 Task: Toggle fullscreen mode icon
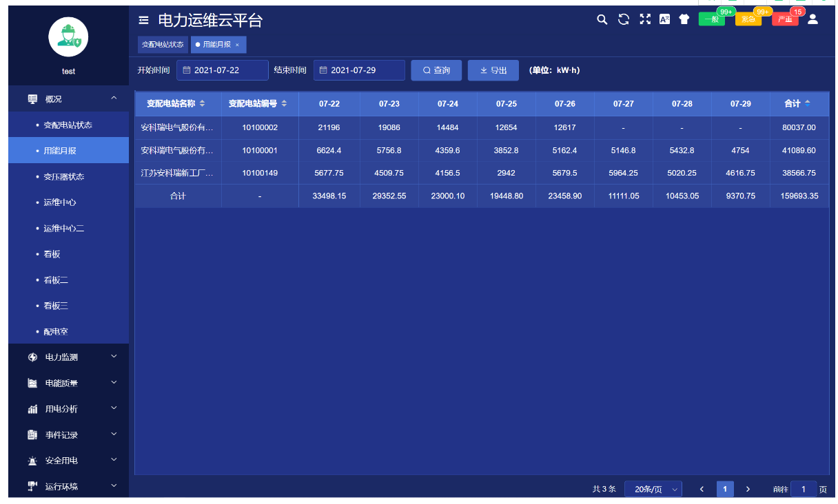tap(645, 19)
